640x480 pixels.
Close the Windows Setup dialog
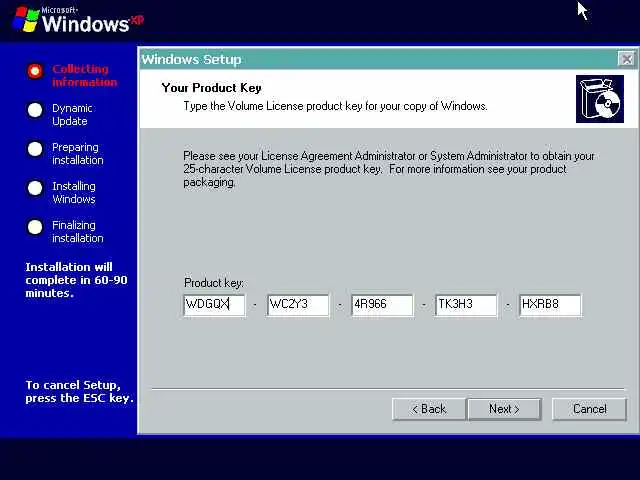[627, 60]
